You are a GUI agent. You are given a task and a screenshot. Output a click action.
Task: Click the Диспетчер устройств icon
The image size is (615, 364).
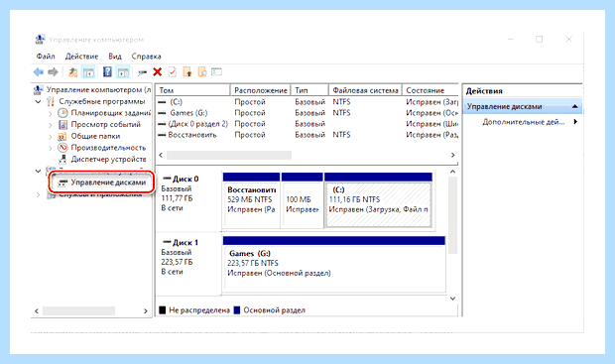tap(62, 160)
